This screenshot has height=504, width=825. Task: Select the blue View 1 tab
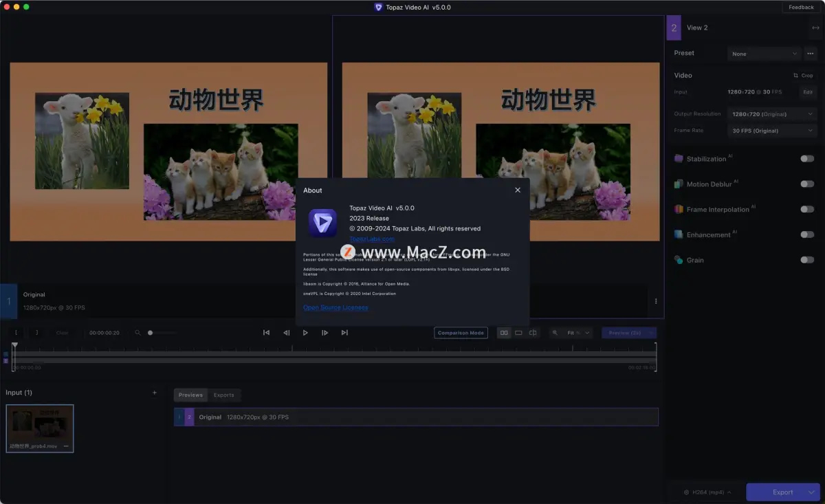(8, 301)
